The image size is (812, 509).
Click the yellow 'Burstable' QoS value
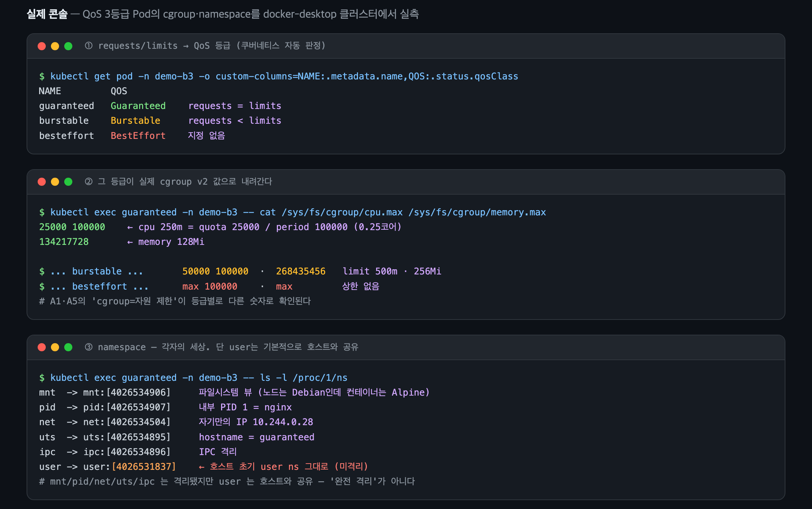135,121
